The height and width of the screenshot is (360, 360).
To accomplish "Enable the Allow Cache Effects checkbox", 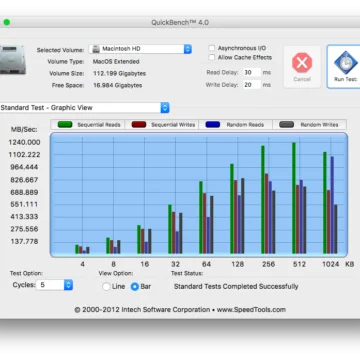I will coord(211,57).
